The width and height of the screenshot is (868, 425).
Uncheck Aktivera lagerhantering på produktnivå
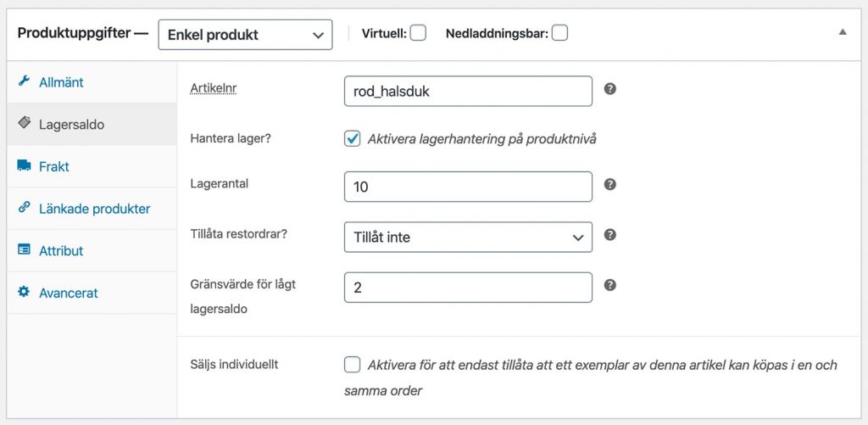pos(352,139)
